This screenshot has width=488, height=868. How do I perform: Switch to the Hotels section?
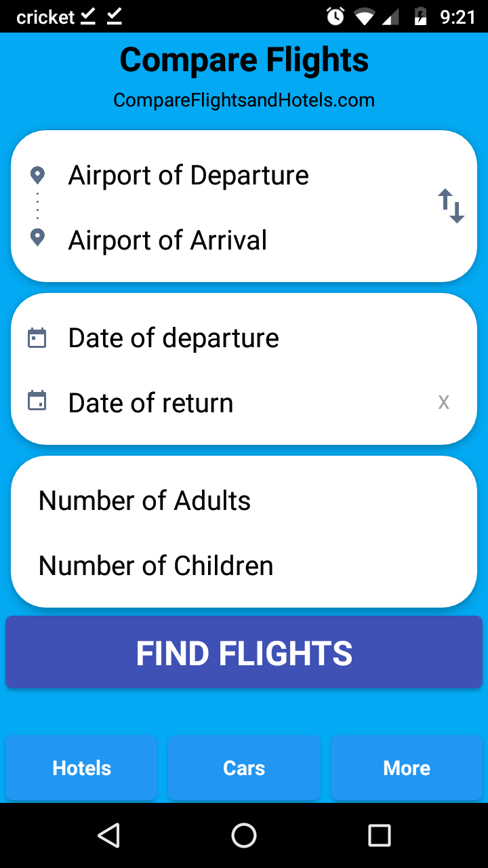[x=81, y=768]
